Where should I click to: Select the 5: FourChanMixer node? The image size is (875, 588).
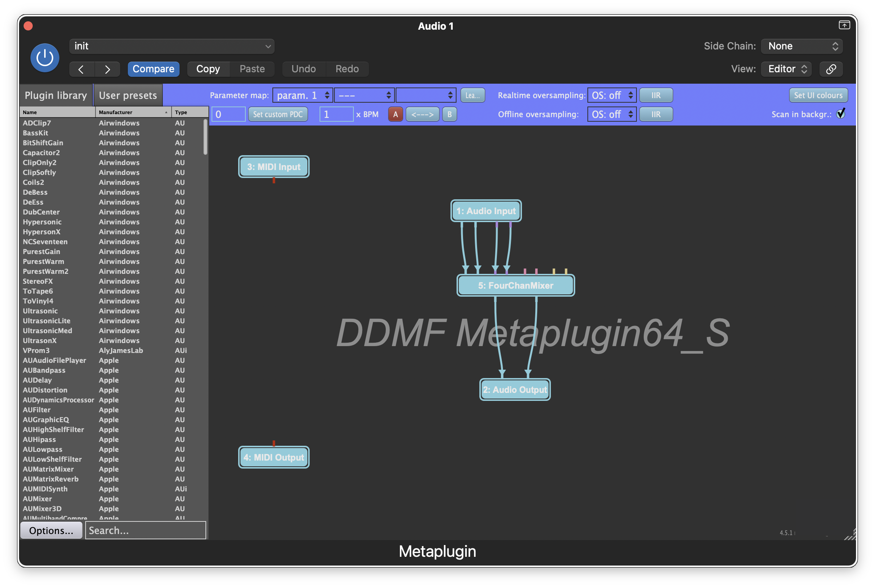pyautogui.click(x=515, y=286)
